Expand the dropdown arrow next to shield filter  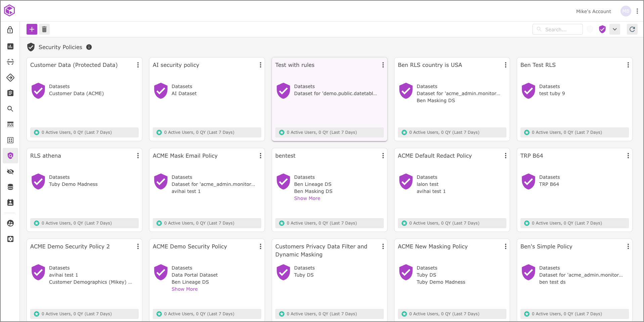pyautogui.click(x=614, y=29)
